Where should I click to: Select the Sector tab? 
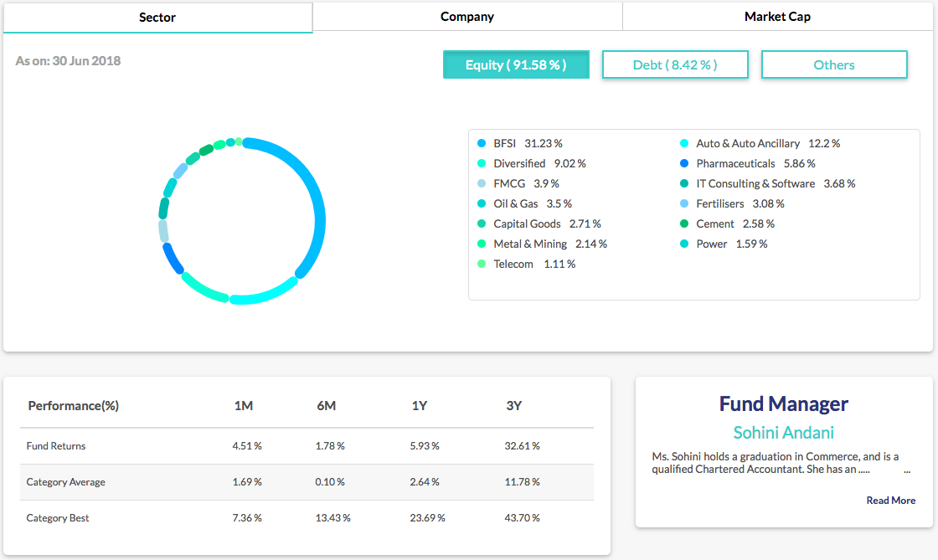click(157, 17)
